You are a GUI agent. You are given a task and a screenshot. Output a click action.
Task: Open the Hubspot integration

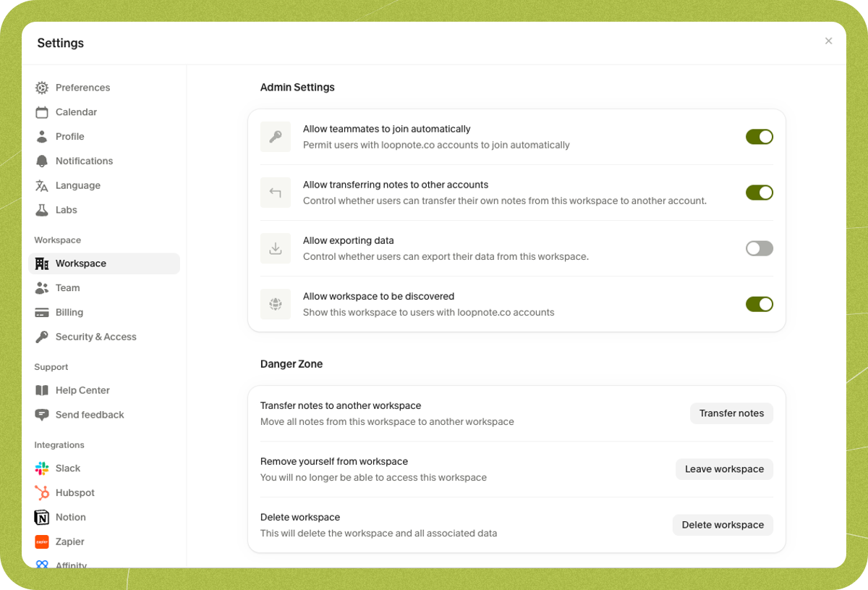click(x=75, y=492)
